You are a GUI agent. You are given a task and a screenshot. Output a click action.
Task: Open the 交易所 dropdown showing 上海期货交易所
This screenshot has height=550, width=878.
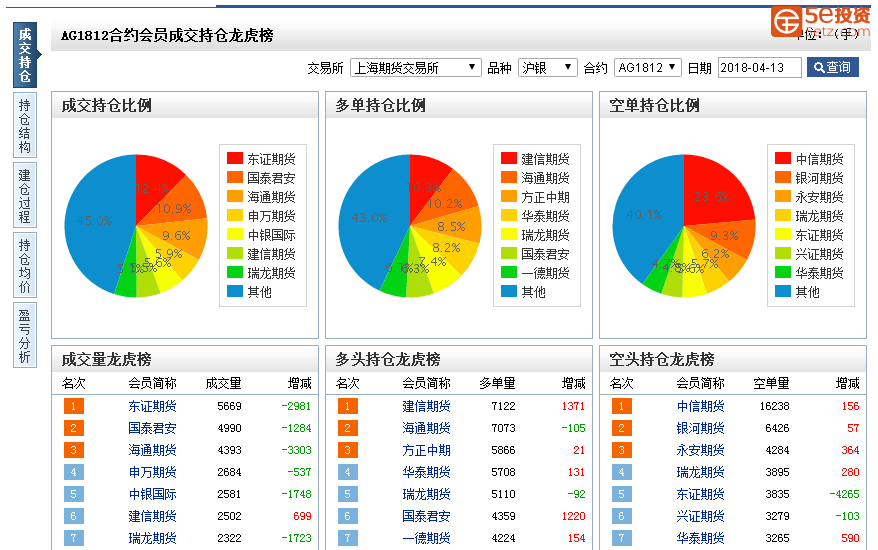(x=415, y=68)
